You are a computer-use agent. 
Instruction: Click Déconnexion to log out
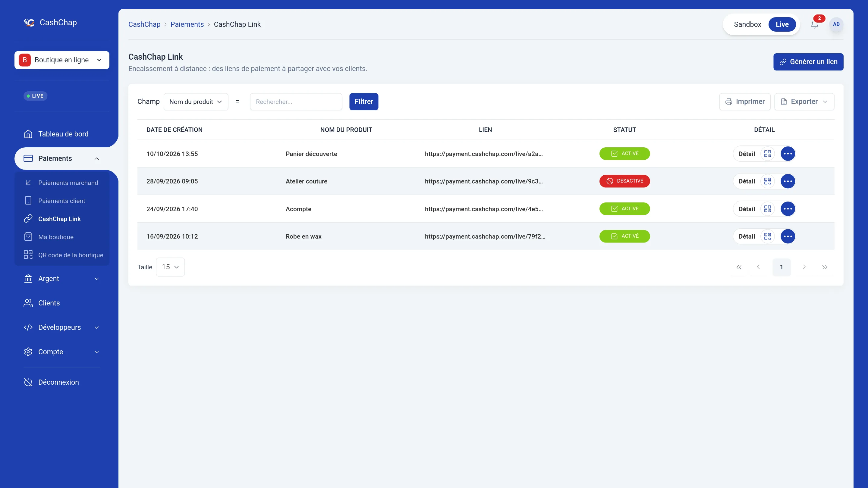coord(51,382)
